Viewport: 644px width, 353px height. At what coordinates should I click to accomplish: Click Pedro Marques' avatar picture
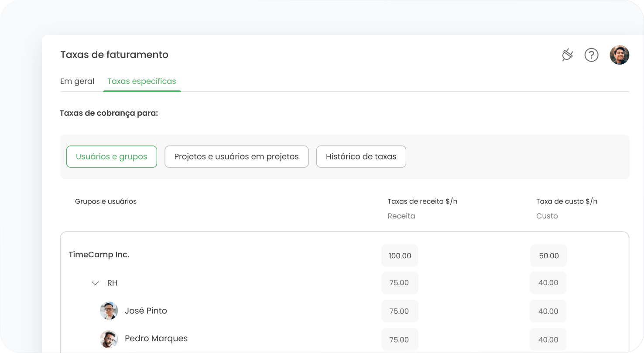(109, 339)
